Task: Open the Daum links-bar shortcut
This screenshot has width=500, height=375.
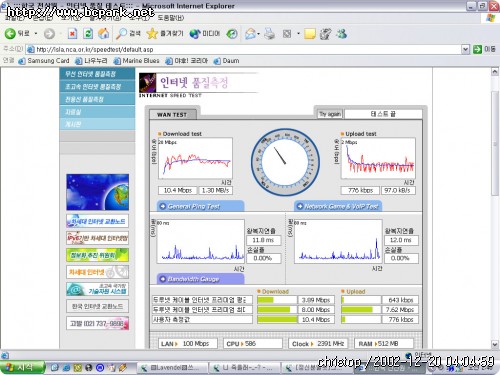Action: click(x=226, y=61)
